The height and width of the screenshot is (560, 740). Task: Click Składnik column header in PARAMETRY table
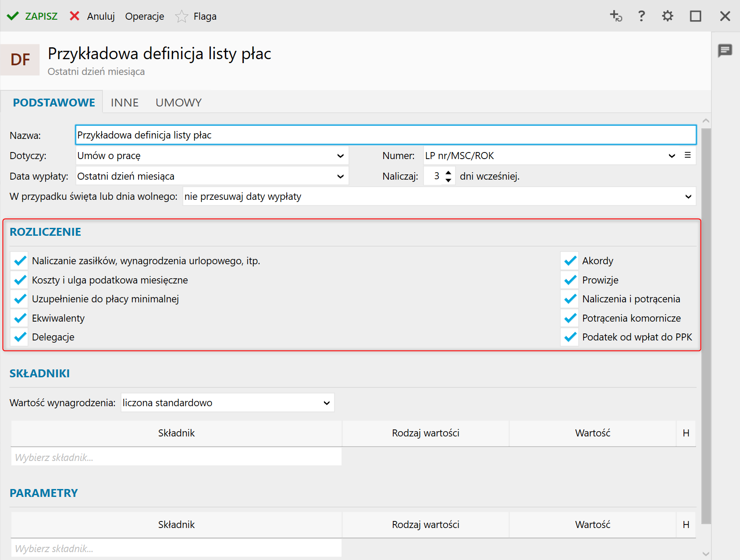pos(176,525)
